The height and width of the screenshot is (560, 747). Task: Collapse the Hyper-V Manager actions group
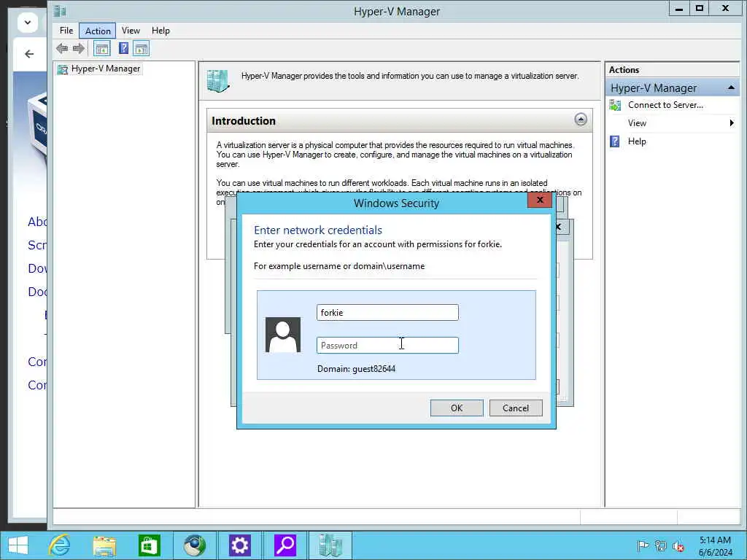[731, 87]
